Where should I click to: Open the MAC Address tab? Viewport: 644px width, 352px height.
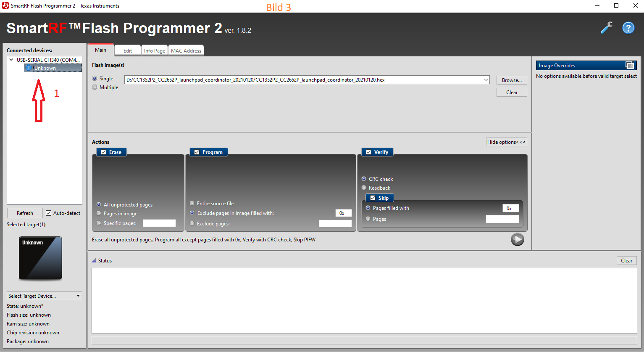click(x=186, y=50)
